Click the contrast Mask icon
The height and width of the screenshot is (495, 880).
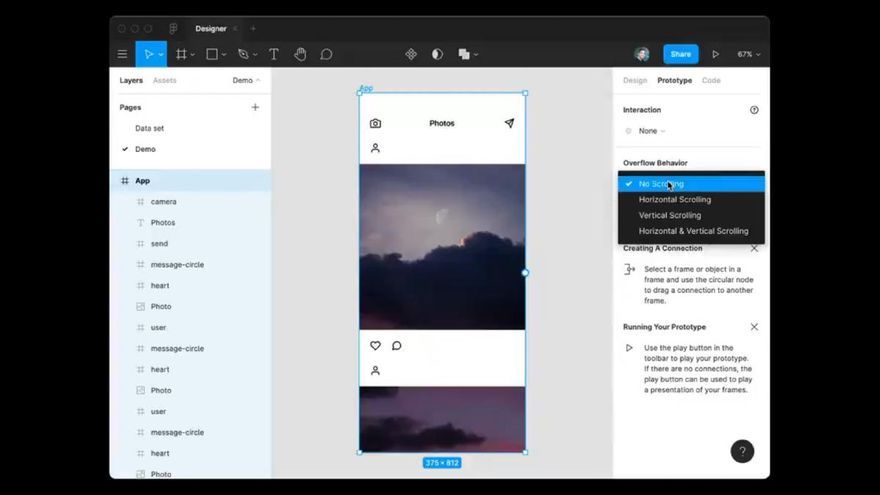437,54
